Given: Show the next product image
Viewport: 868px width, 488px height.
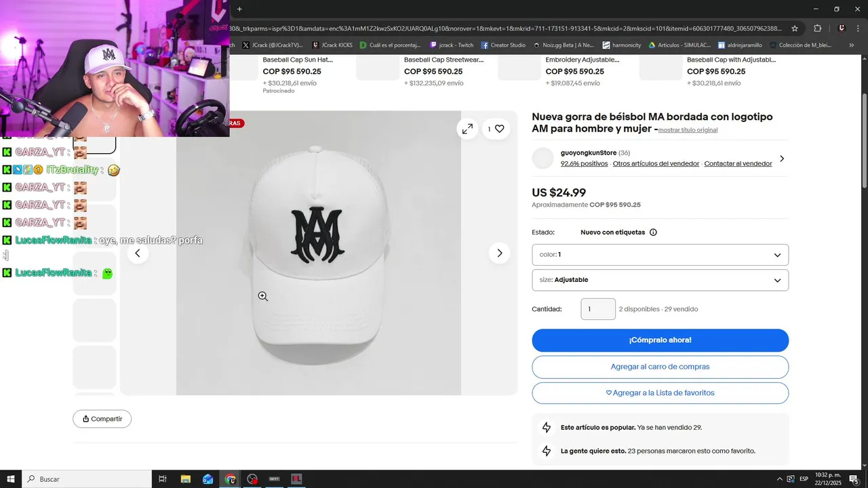Looking at the screenshot, I should [x=499, y=253].
